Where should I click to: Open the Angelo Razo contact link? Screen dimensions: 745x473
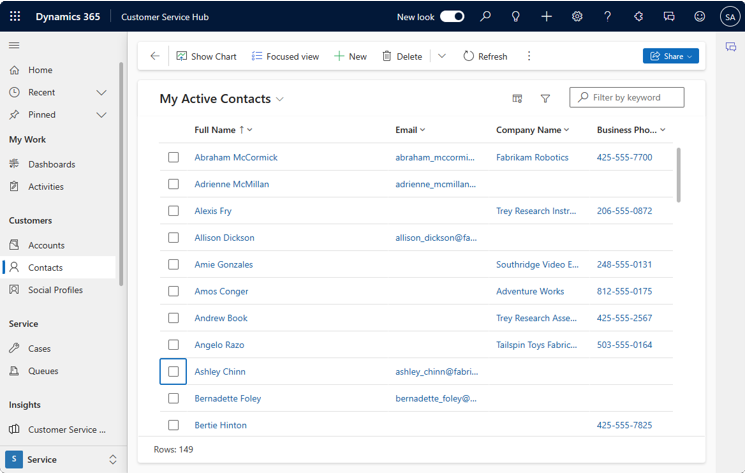coord(219,345)
